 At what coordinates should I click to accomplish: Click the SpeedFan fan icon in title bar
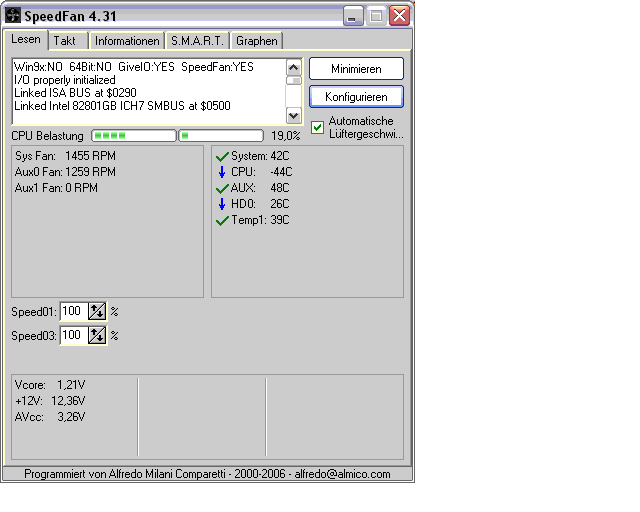click(13, 16)
